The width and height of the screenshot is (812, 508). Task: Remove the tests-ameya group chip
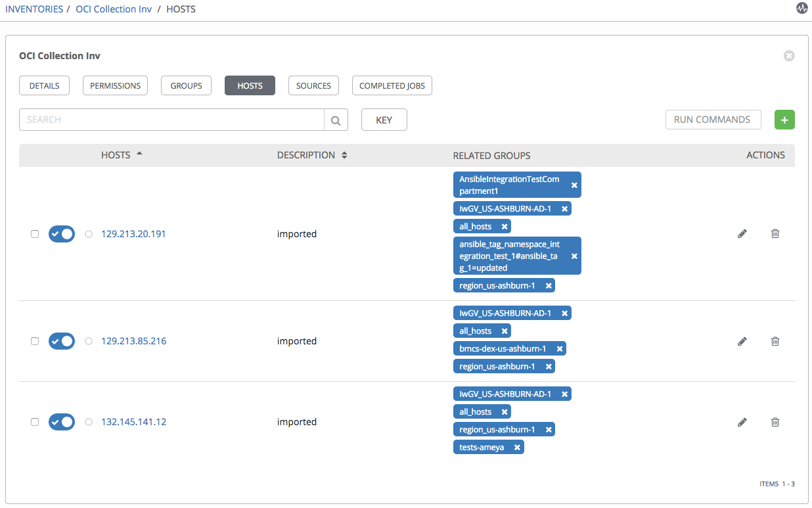click(516, 446)
